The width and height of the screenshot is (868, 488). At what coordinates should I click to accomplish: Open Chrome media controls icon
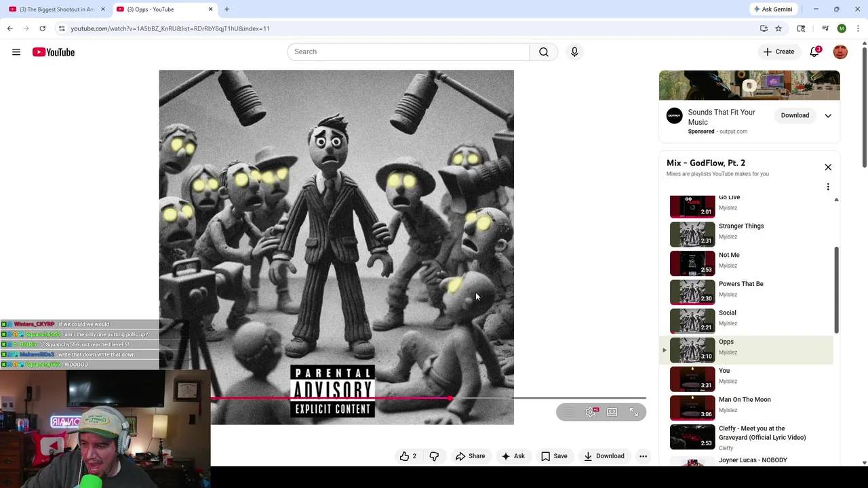tap(825, 28)
